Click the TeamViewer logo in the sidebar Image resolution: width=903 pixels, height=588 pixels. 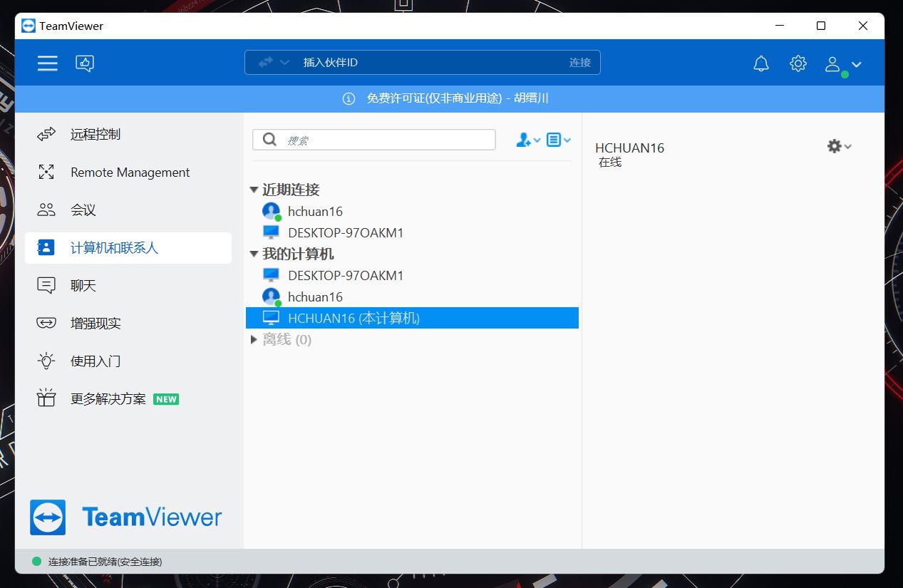click(x=126, y=517)
